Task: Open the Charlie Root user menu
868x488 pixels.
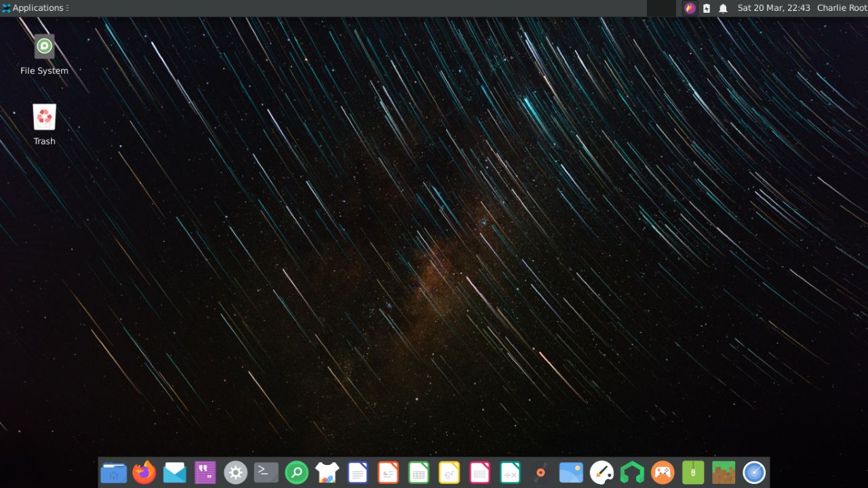Action: pos(842,8)
